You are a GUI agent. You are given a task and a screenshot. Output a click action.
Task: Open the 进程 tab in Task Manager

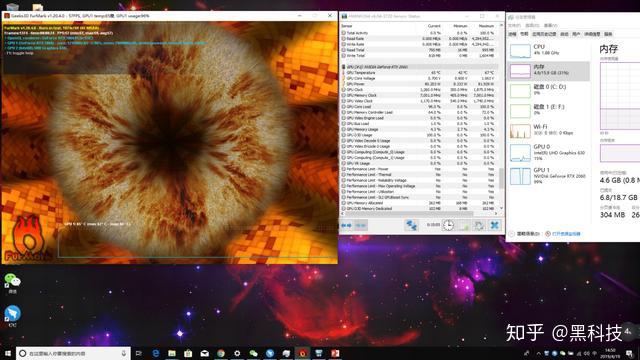coord(513,34)
